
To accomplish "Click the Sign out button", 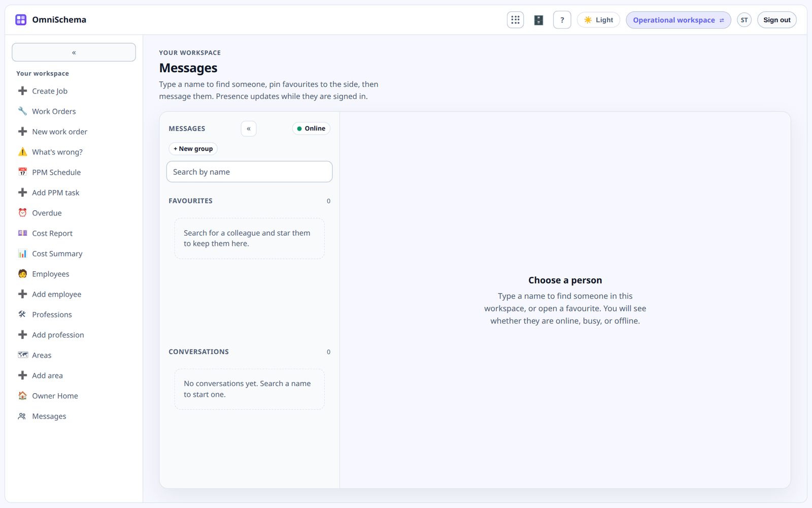I will coord(776,20).
